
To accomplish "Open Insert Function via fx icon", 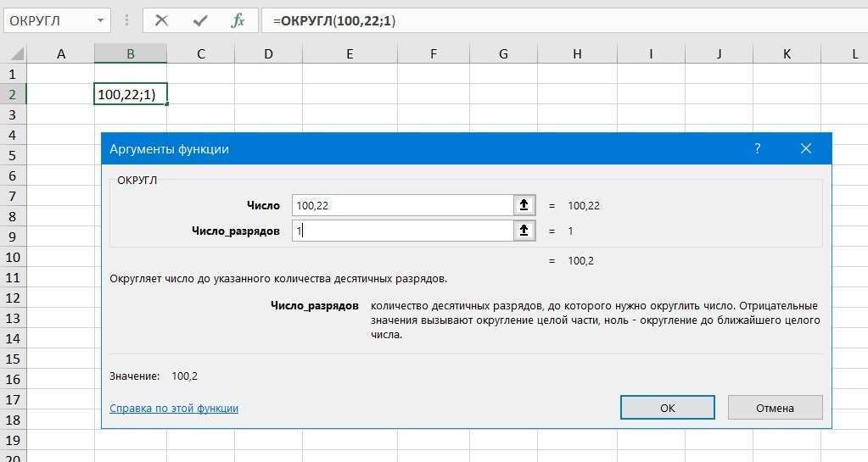I will tap(238, 21).
